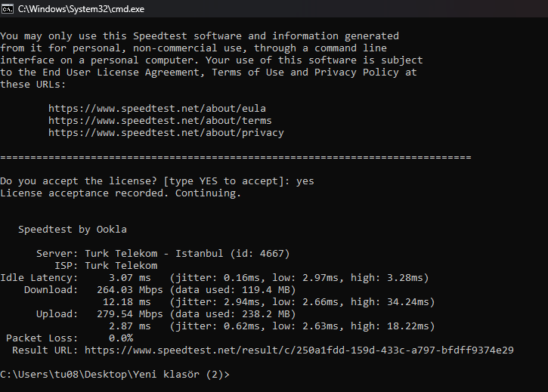
Task: Click the C:\Windows\System32\cmd.exe window title
Action: tap(81, 9)
